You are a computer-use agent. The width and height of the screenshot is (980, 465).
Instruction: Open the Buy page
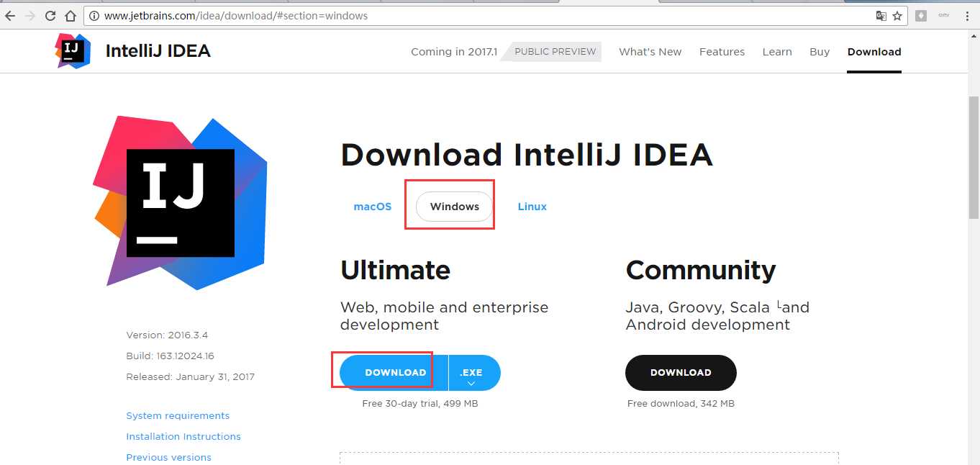pyautogui.click(x=820, y=52)
